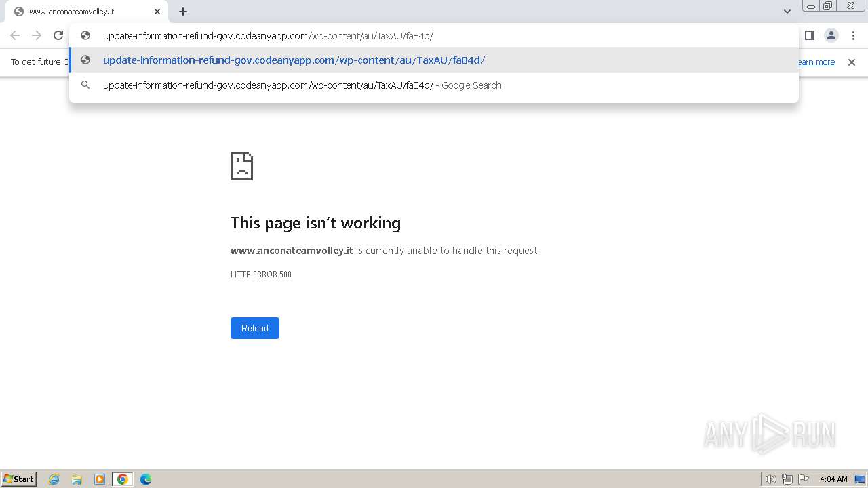Click the sad page error icon
Viewport: 868px width, 488px height.
tap(241, 165)
